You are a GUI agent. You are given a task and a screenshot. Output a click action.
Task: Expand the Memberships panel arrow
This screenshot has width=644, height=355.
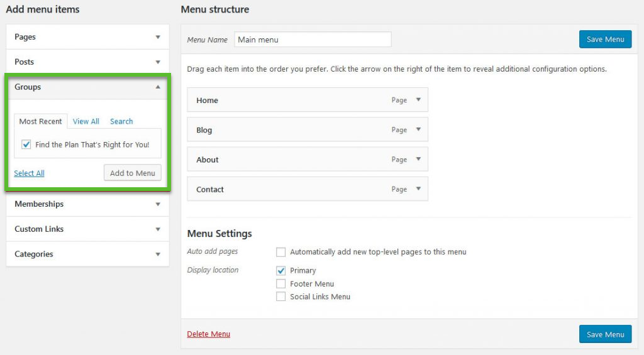[158, 204]
